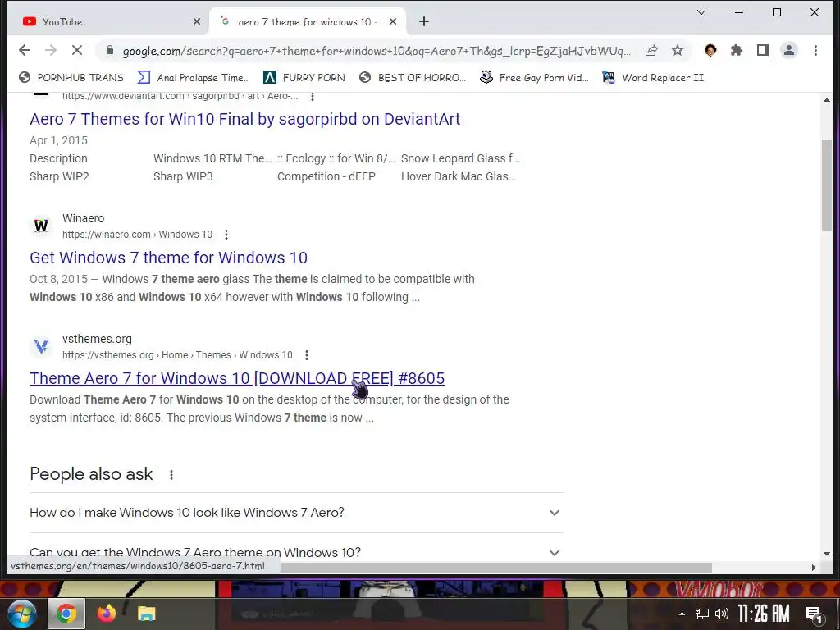Click the address bar URL field
The height and width of the screenshot is (630, 840).
coord(376,51)
